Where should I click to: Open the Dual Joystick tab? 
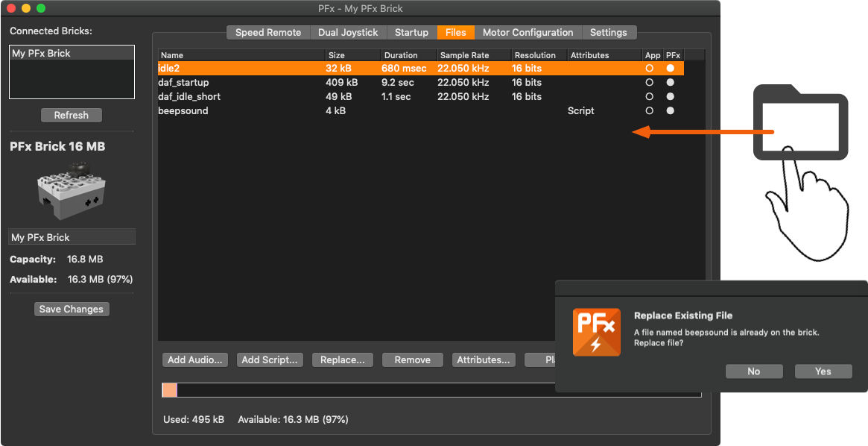[x=348, y=32]
